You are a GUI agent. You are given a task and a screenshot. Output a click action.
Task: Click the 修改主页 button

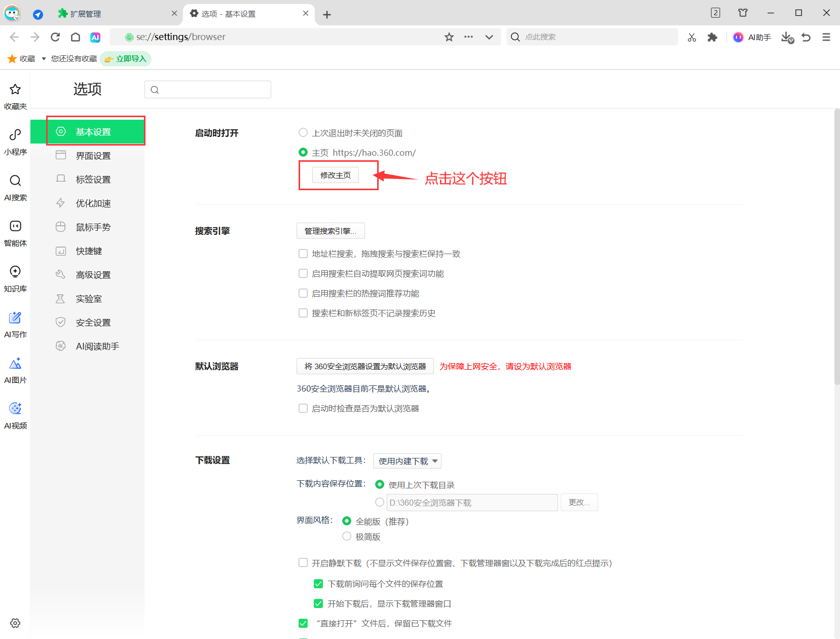335,175
